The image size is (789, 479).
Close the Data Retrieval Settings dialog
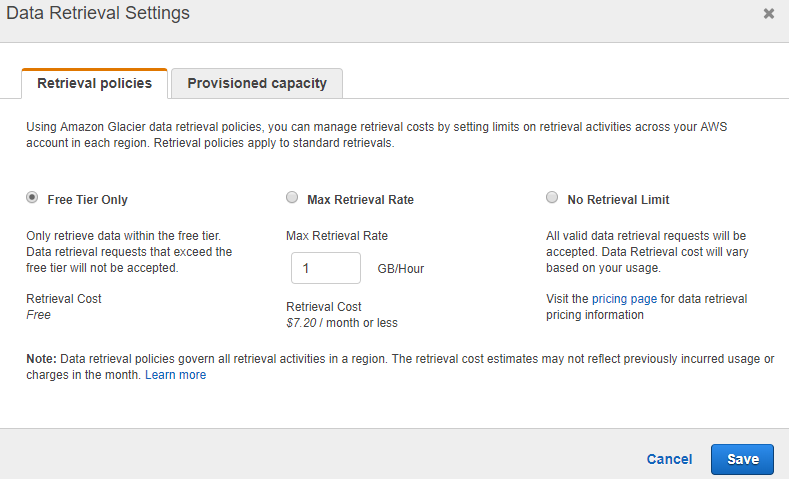pyautogui.click(x=768, y=14)
